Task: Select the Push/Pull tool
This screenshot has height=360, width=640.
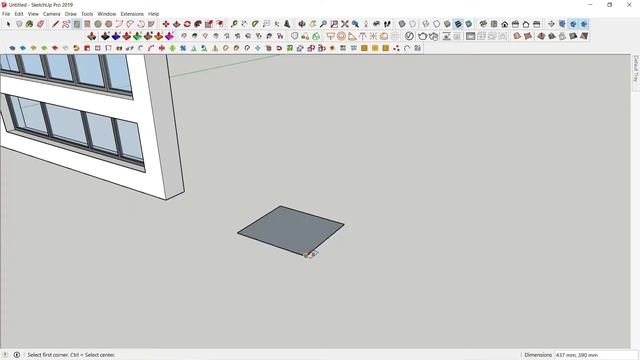Action: pos(176,24)
